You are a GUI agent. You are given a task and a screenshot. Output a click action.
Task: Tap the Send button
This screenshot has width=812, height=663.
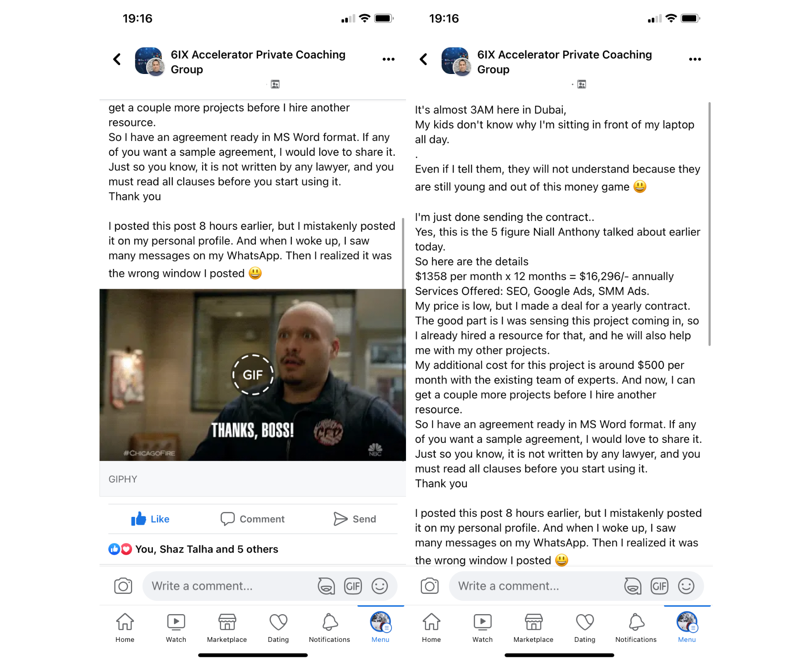pyautogui.click(x=355, y=519)
